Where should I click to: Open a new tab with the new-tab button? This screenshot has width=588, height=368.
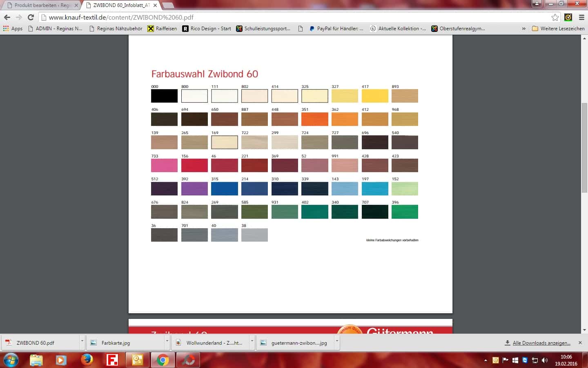pos(168,5)
